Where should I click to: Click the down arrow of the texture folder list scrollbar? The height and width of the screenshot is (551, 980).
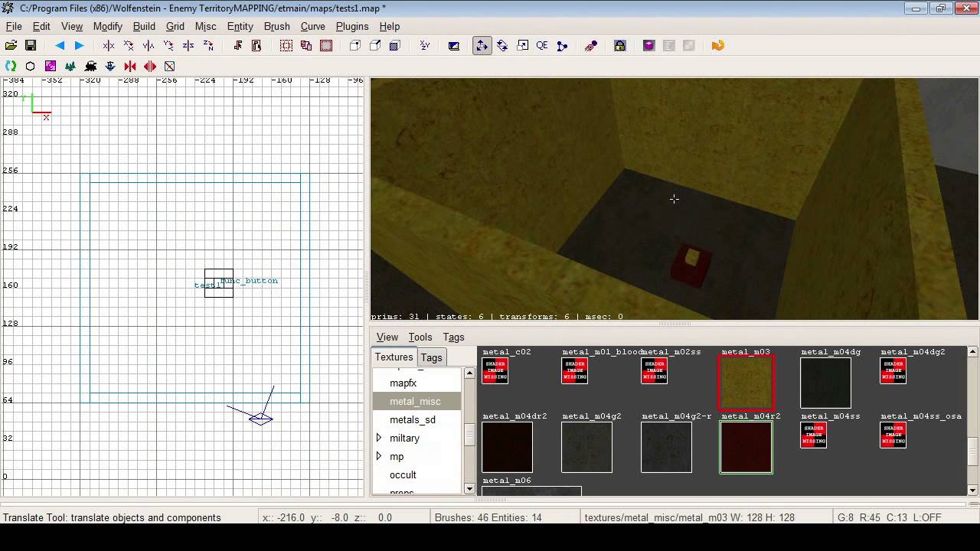469,488
